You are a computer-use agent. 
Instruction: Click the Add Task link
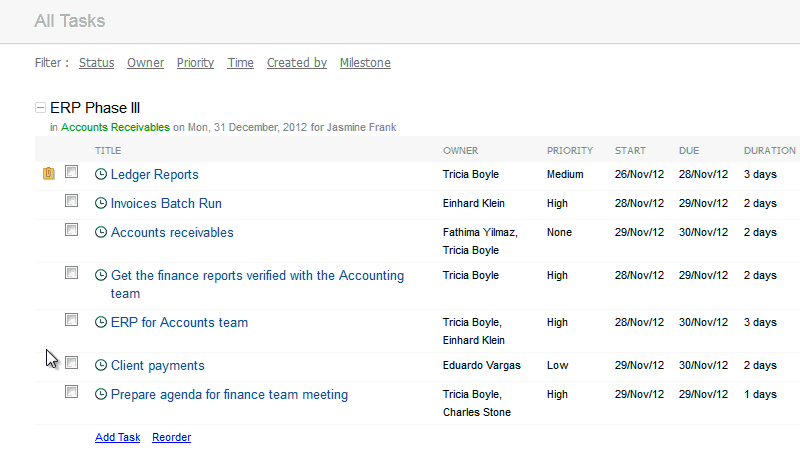[117, 437]
